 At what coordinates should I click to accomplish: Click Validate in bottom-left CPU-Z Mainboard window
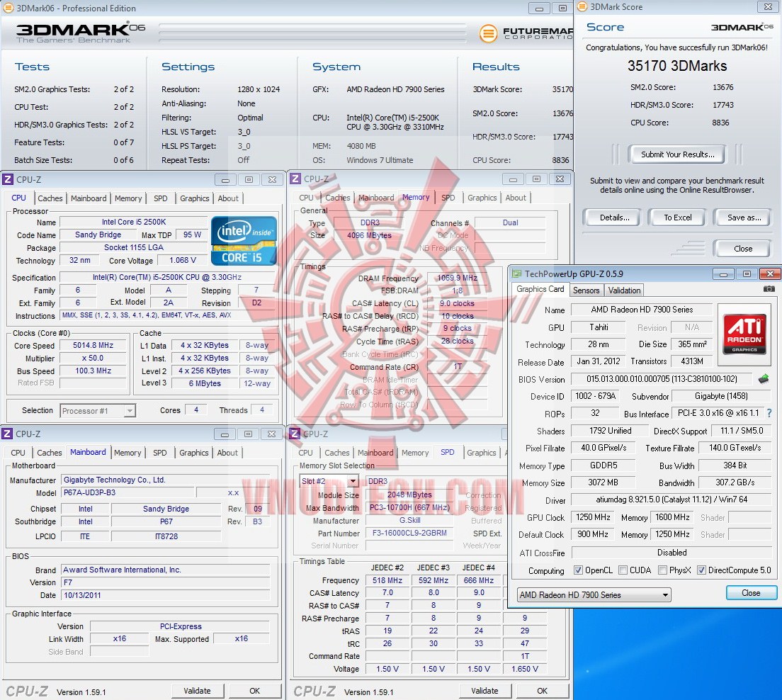[x=197, y=691]
